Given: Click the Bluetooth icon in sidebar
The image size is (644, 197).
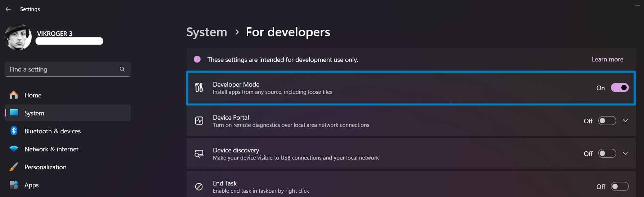Looking at the screenshot, I should click(x=14, y=130).
